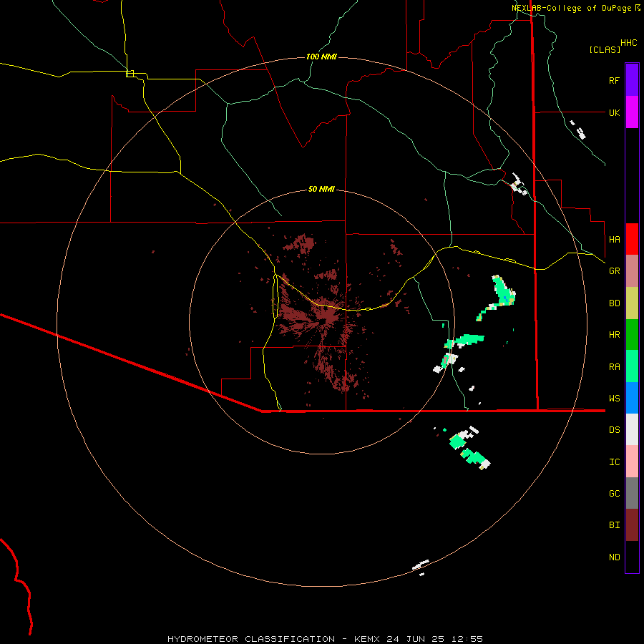Select the IC light pink legend swatch

[x=632, y=462]
